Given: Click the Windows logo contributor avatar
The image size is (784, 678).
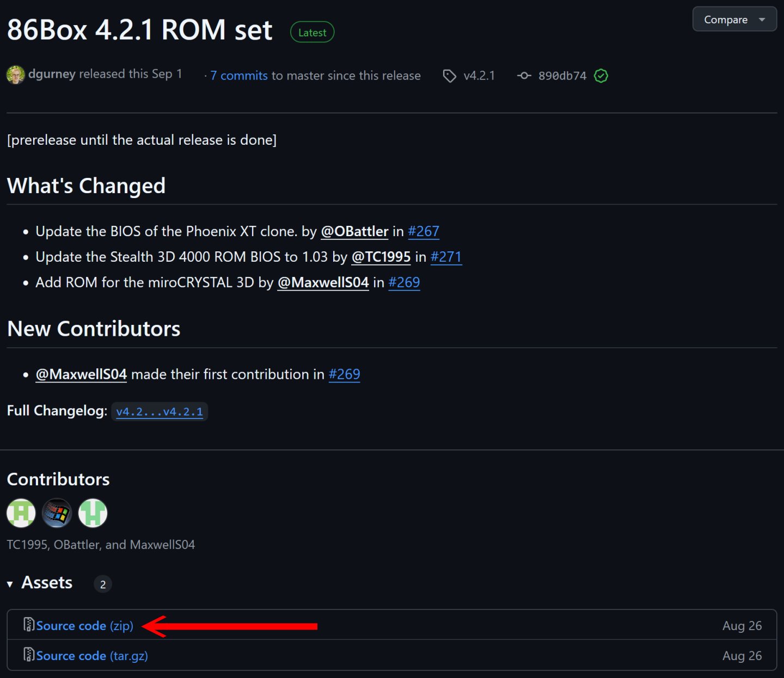Looking at the screenshot, I should click(57, 513).
